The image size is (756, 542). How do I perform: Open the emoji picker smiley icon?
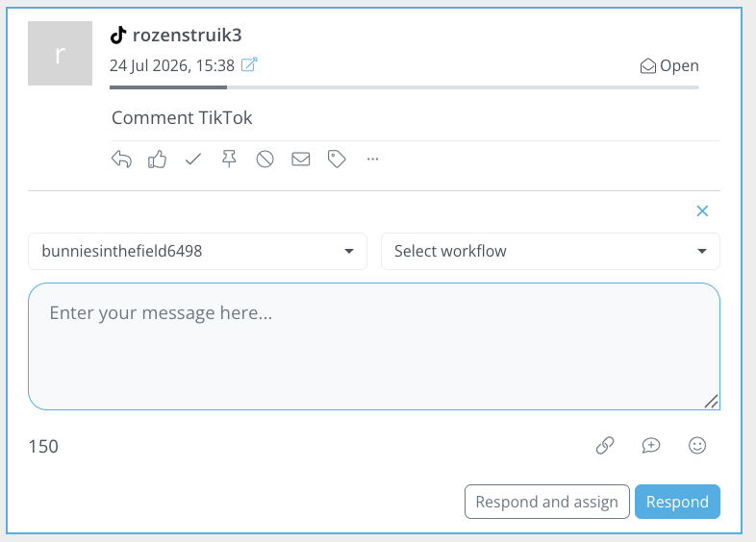(x=697, y=446)
